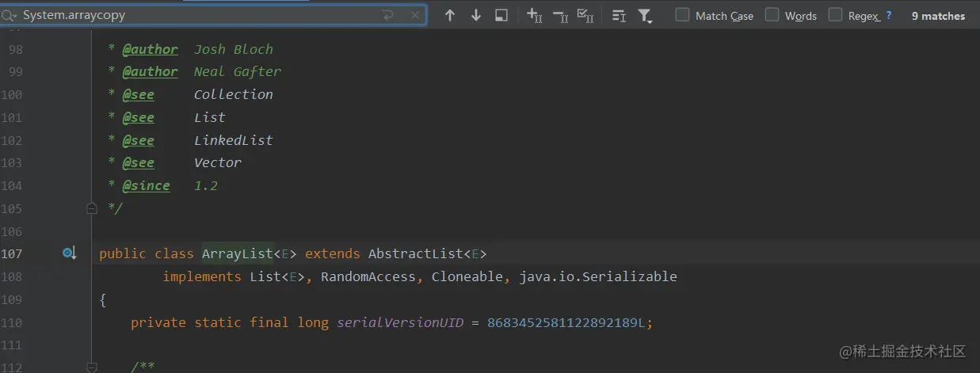980x373 pixels.
Task: Unselect the current occurrence
Action: 560,15
